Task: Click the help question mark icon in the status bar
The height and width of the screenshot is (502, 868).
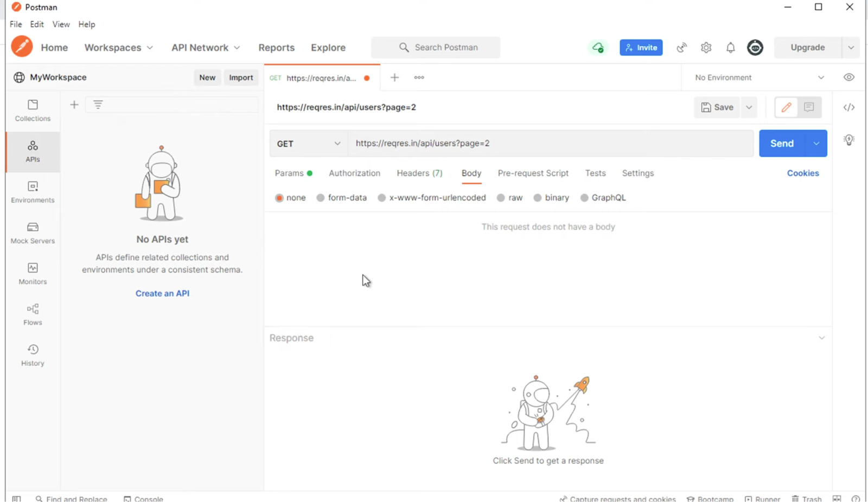Action: click(856, 499)
